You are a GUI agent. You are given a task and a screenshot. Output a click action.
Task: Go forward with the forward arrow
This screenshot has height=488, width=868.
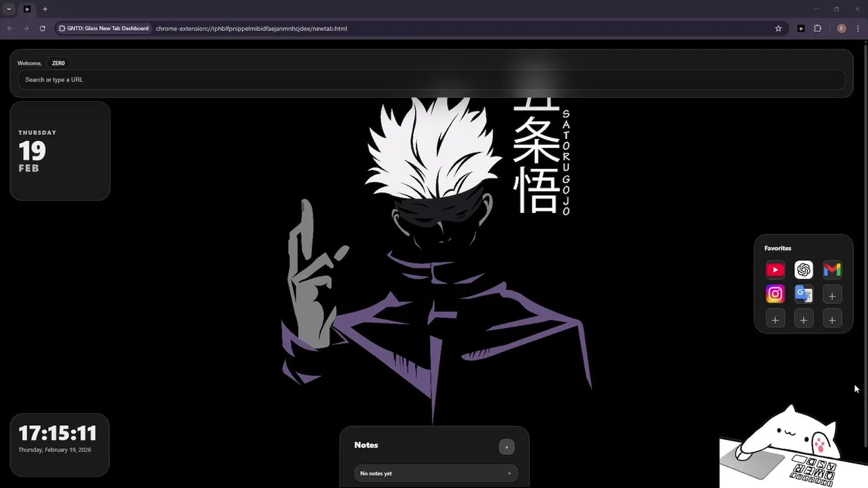26,28
